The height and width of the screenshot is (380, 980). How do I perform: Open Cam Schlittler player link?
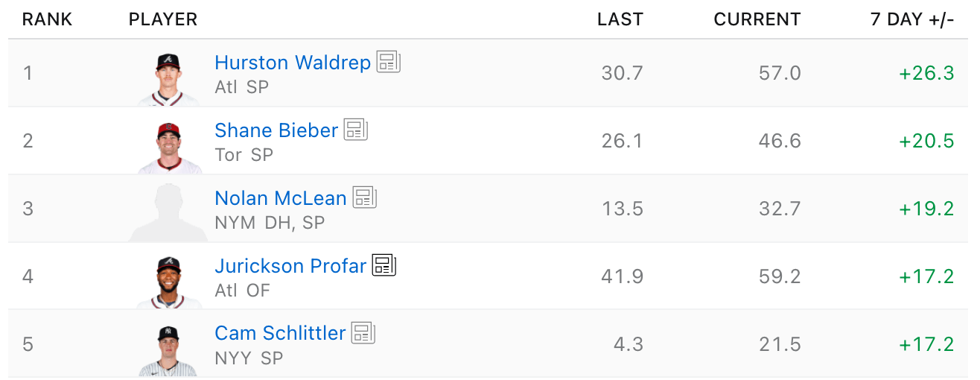tap(280, 333)
